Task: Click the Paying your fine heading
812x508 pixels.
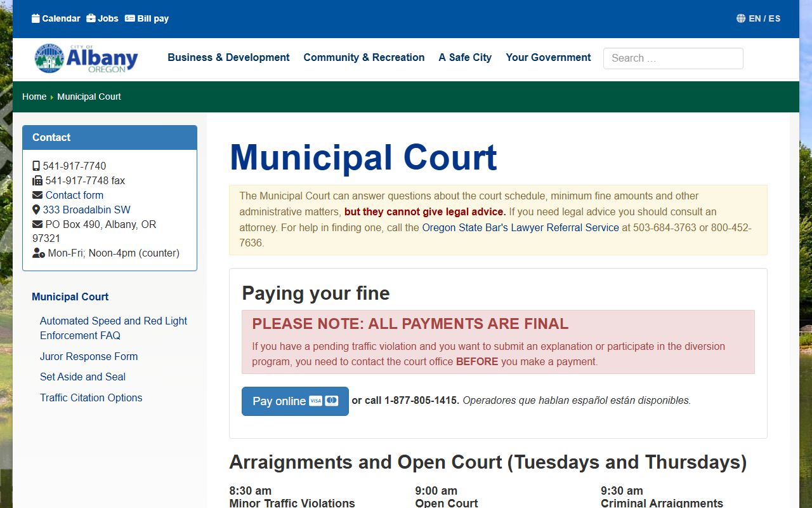Action: coord(316,293)
